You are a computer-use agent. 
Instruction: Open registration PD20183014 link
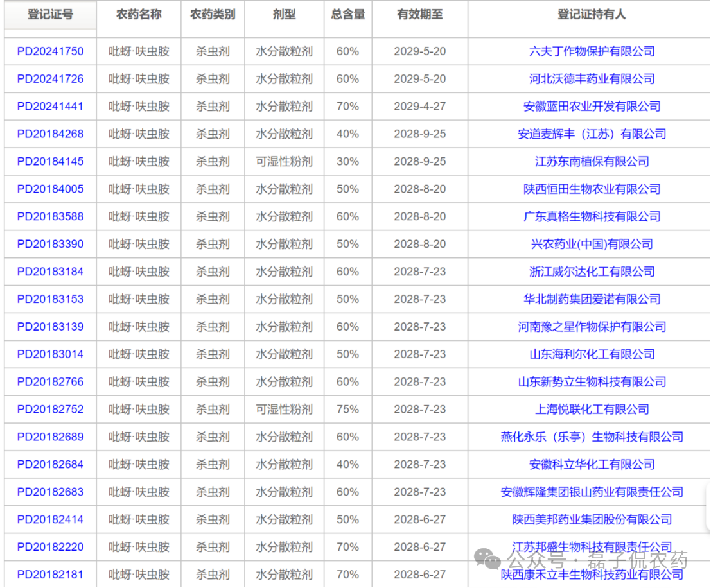pyautogui.click(x=50, y=354)
